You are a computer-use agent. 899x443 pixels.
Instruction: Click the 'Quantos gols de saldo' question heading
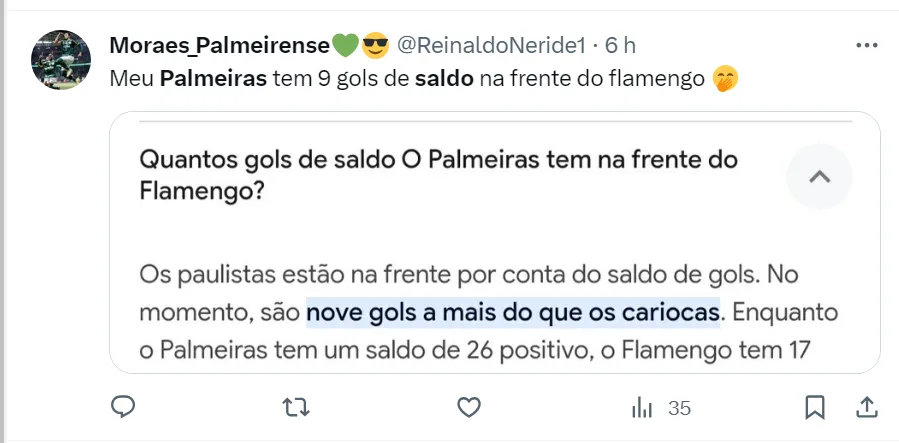(x=438, y=174)
